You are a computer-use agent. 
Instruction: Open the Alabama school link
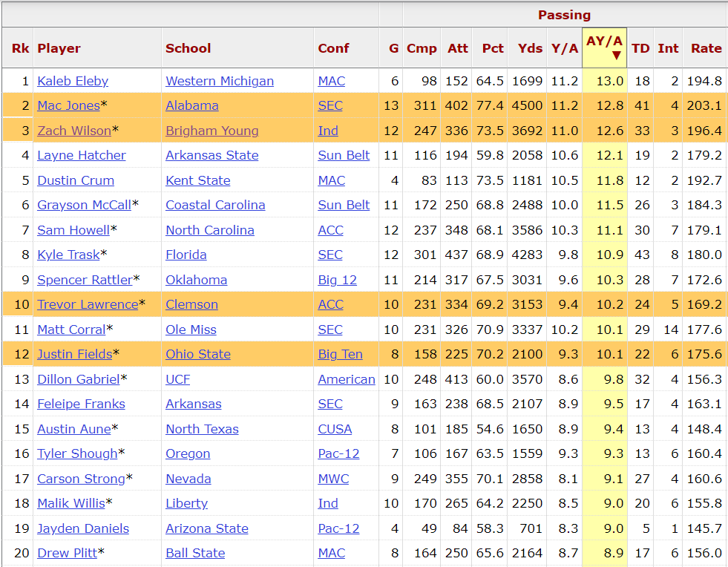191,105
